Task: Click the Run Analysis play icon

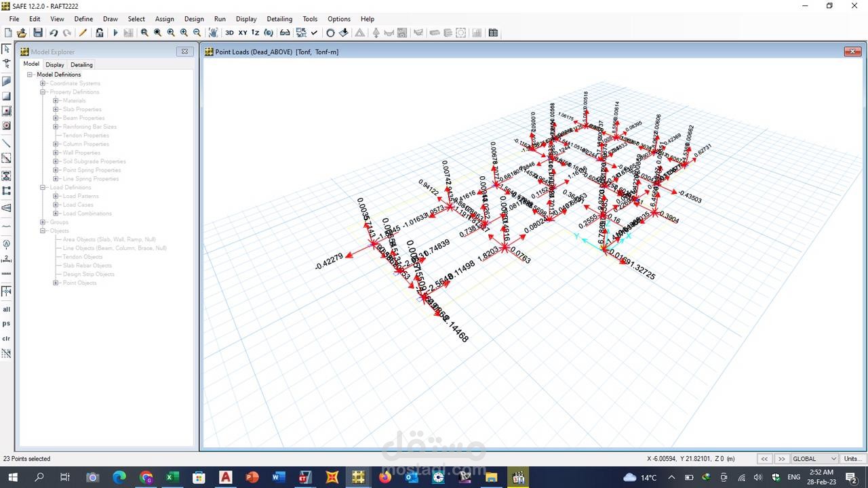Action: click(x=115, y=33)
